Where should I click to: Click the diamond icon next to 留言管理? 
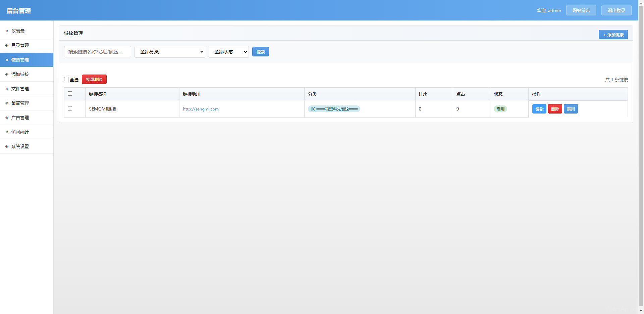point(7,103)
